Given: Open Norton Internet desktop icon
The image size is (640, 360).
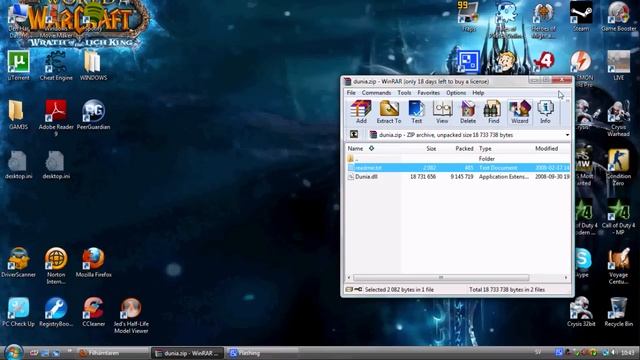Looking at the screenshot, I should click(56, 265).
